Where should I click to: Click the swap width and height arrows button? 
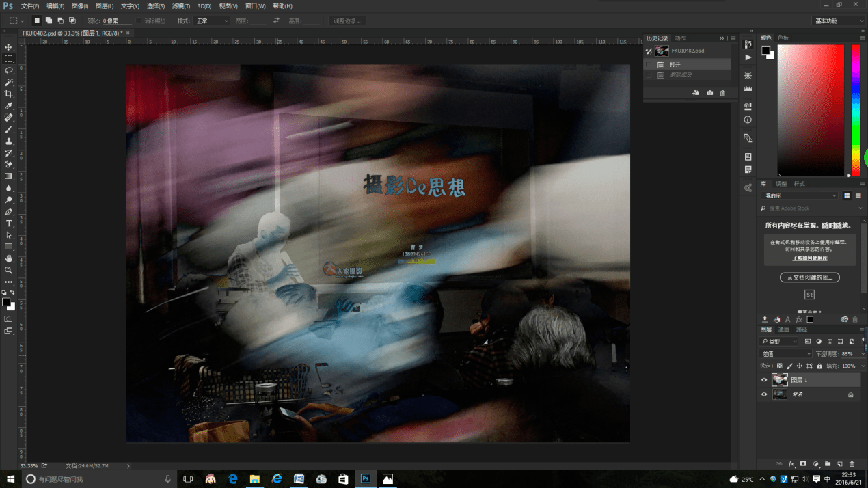276,21
